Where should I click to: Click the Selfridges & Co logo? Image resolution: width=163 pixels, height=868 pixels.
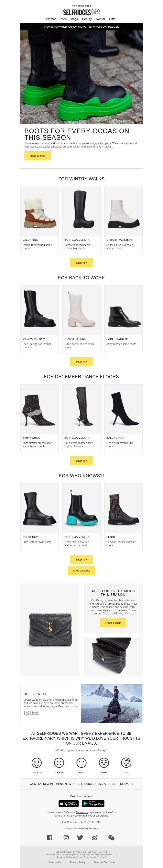[x=81, y=12]
